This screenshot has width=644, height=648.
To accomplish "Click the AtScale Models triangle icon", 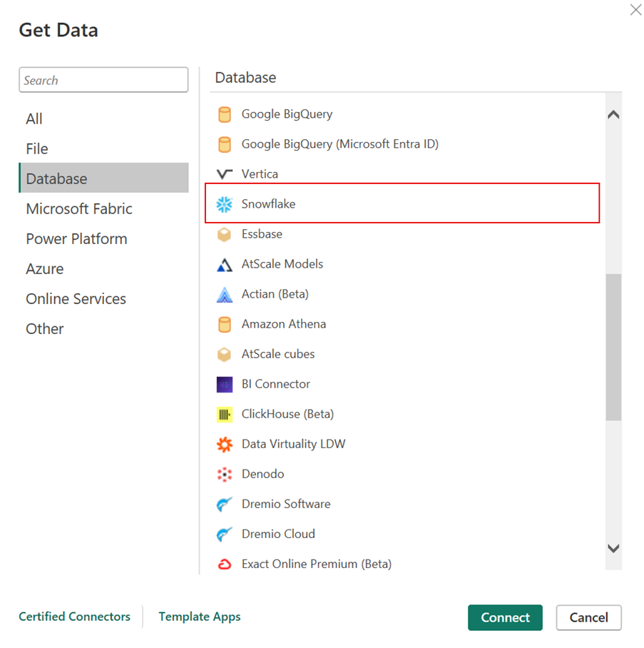I will coord(225,265).
